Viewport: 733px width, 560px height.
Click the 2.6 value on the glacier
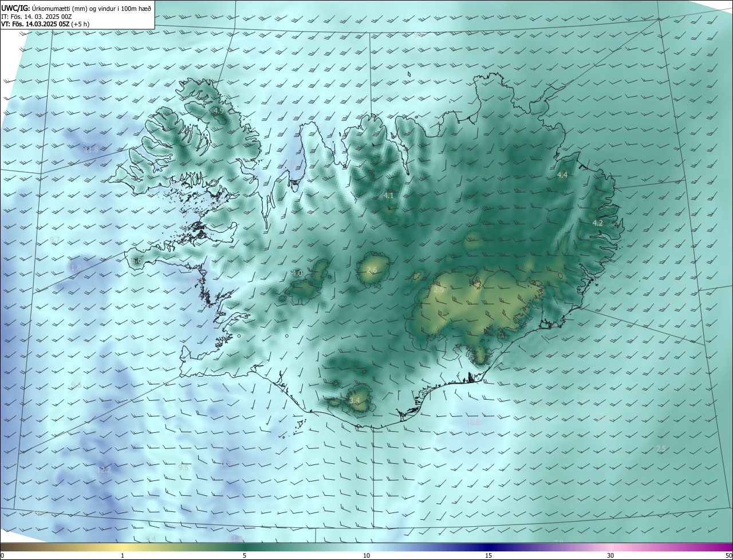coord(372,270)
